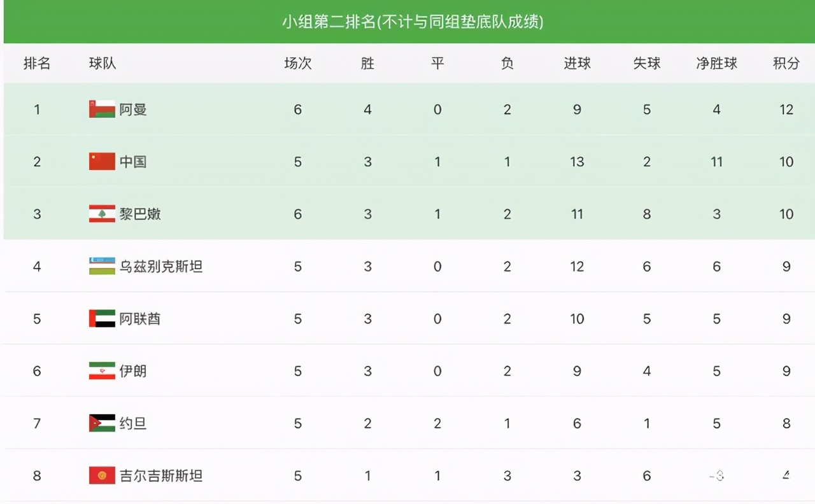Click the Oman flag icon
This screenshot has width=815, height=504.
click(x=102, y=109)
